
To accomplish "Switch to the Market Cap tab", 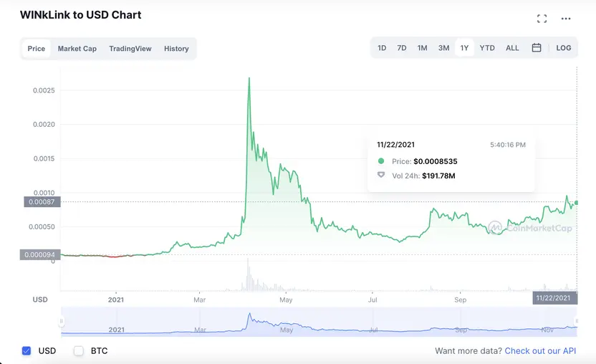I will coord(77,49).
